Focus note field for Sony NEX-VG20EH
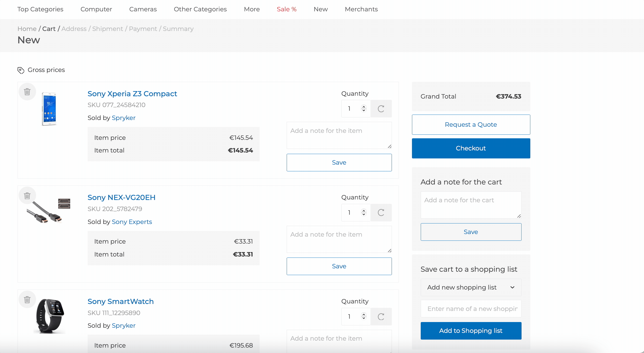 point(339,239)
